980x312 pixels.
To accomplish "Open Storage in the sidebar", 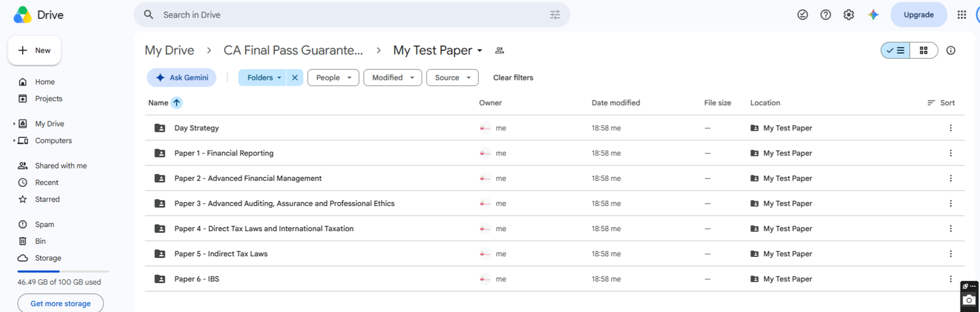I will (x=48, y=258).
